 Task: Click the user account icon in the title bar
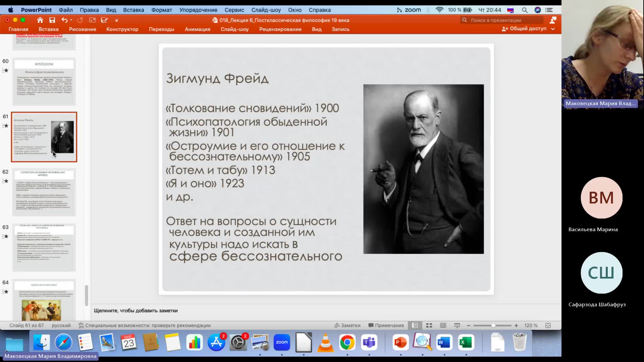553,20
